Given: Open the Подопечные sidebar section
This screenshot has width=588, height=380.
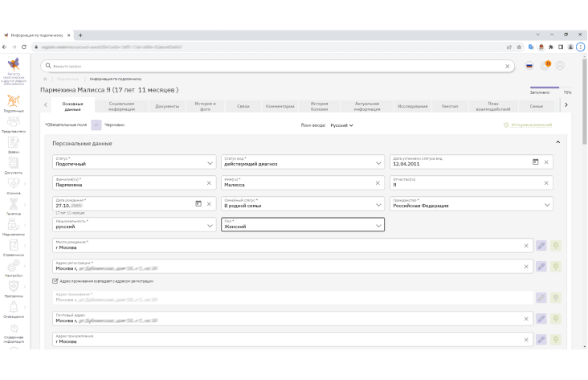Looking at the screenshot, I should [x=14, y=101].
